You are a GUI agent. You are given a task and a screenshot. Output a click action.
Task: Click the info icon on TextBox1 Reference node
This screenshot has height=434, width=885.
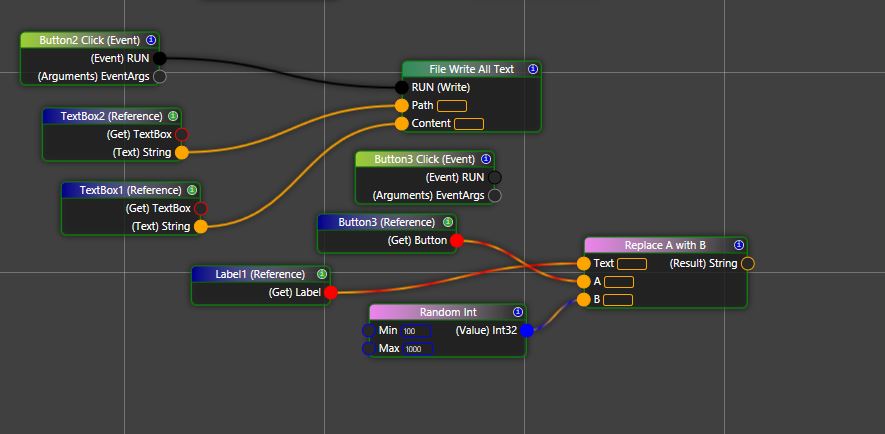192,190
